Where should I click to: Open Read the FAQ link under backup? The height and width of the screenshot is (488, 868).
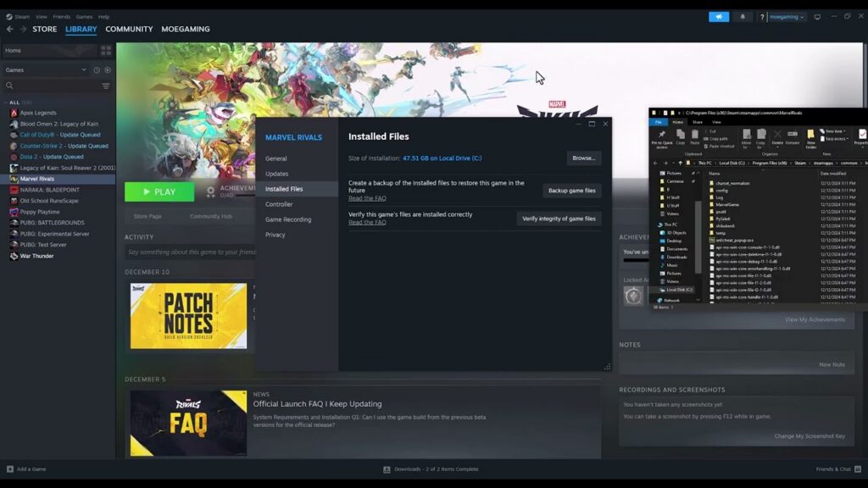point(367,198)
